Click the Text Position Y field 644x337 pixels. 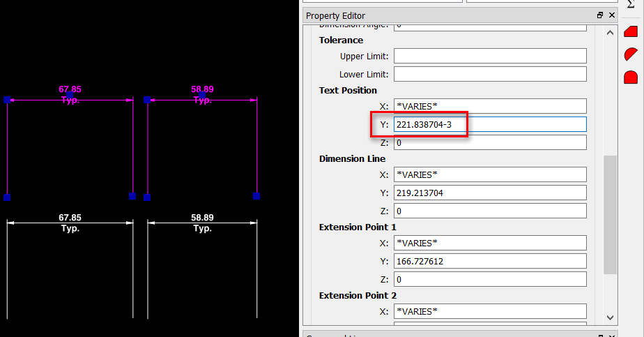pos(490,124)
